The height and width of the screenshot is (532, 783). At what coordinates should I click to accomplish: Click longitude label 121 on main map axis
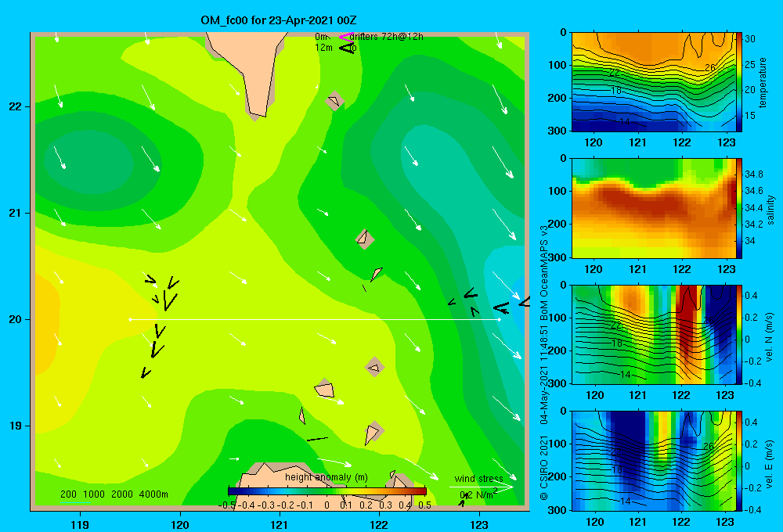point(280,524)
